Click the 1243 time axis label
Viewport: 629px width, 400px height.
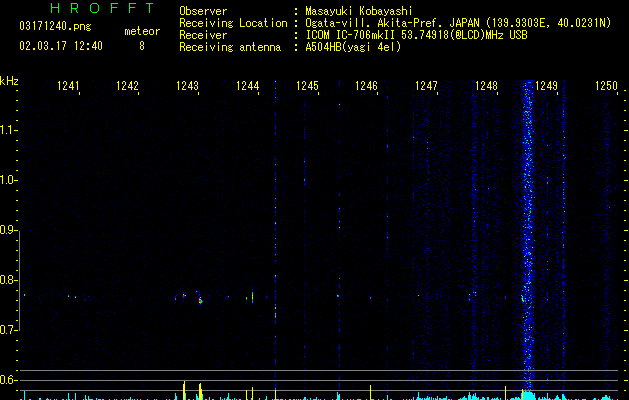(187, 86)
